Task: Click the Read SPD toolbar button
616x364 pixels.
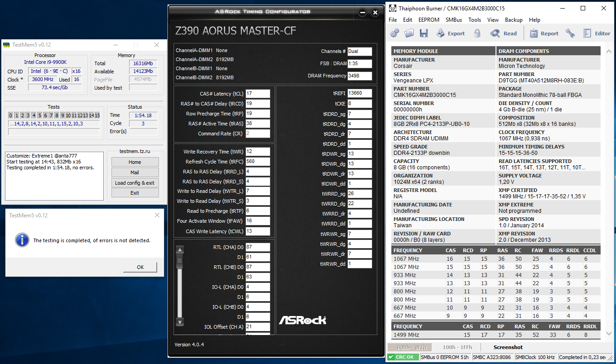Action: (504, 33)
